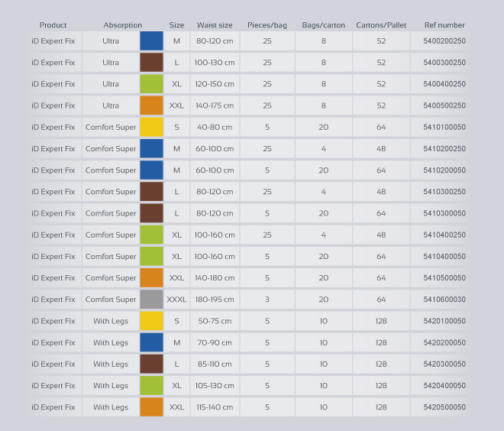504x431 pixels.
Task: Click the Cartons/Pallet column header
Action: tap(381, 25)
